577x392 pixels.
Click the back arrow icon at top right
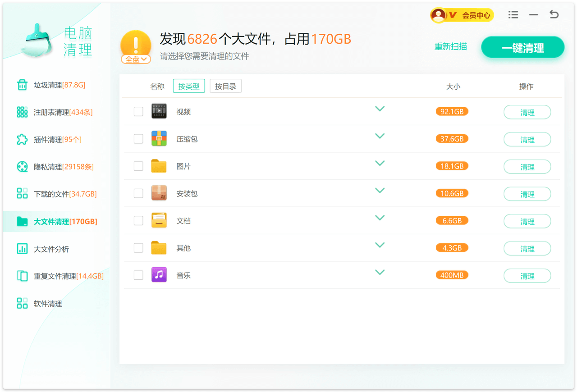554,15
